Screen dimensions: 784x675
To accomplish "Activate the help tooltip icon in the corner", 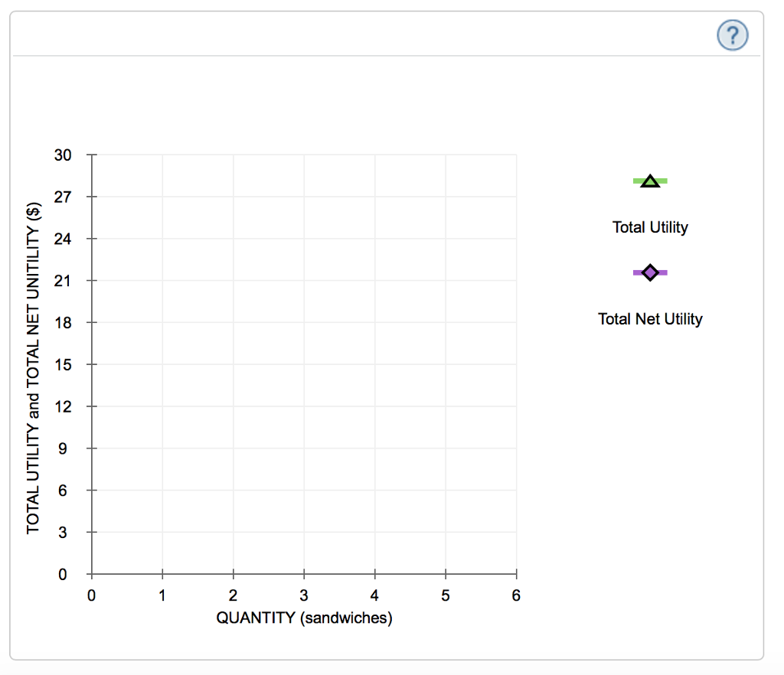I will pyautogui.click(x=732, y=34).
